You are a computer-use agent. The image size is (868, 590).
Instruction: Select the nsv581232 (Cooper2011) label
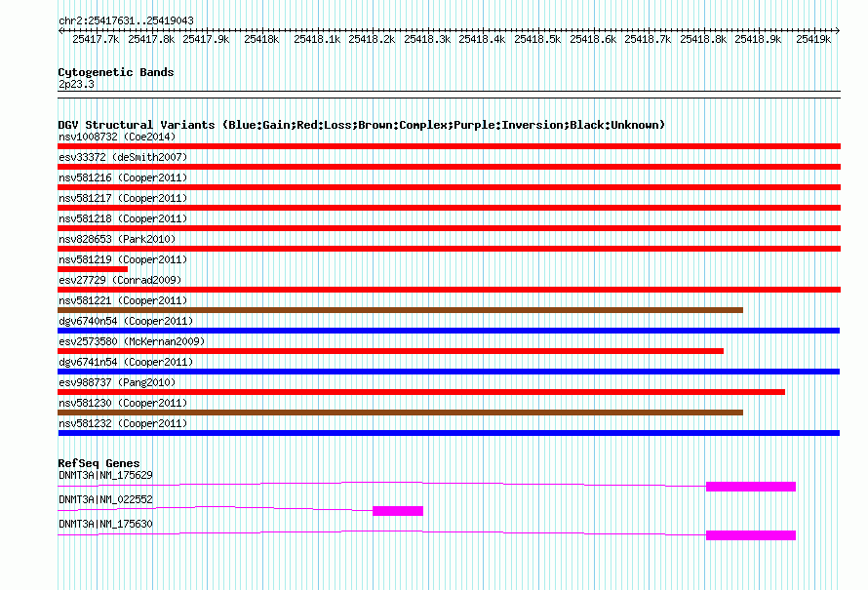pyautogui.click(x=123, y=423)
